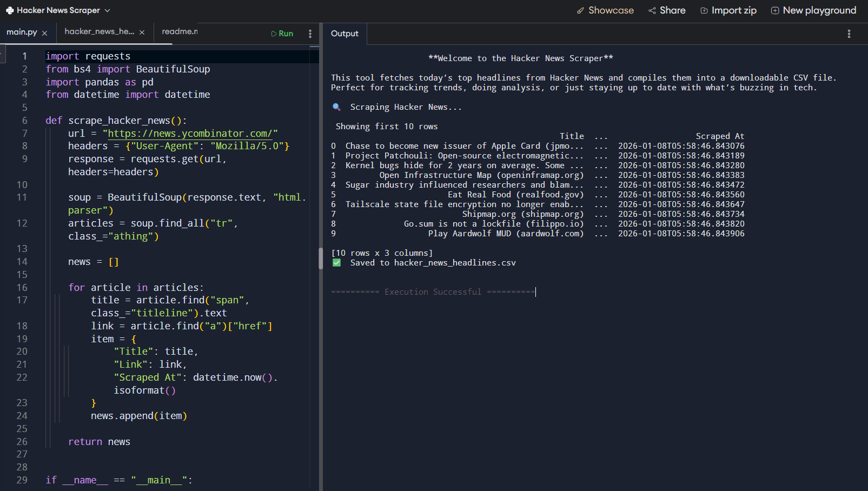Screen dimensions: 868x491
Task: Click the magnifier icon beside 'Scraping Hacker News...'
Action: 336,107
